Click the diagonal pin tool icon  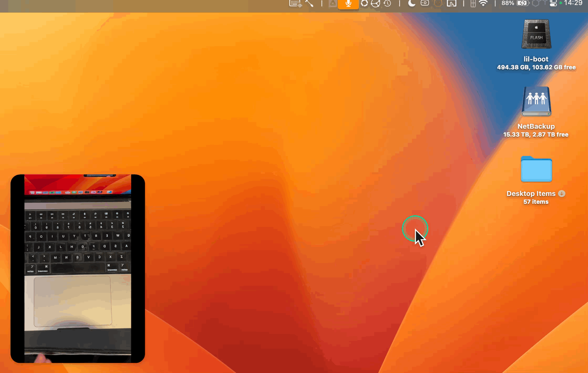(x=309, y=4)
